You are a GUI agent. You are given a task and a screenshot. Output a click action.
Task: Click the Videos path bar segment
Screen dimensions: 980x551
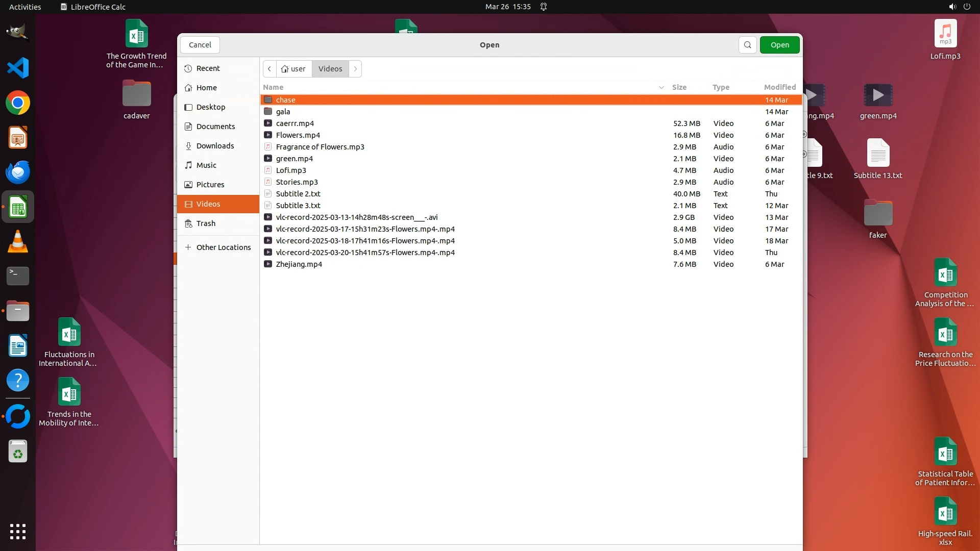[x=330, y=69]
